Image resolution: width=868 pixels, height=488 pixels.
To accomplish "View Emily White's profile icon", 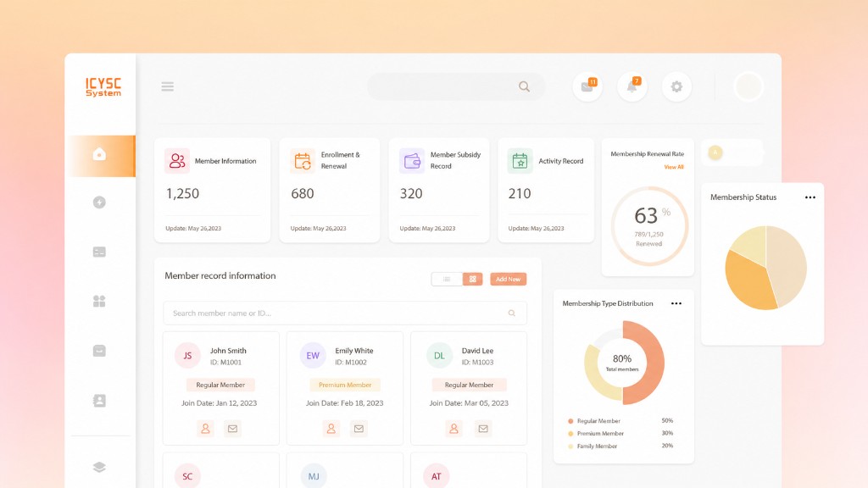I will pos(331,428).
